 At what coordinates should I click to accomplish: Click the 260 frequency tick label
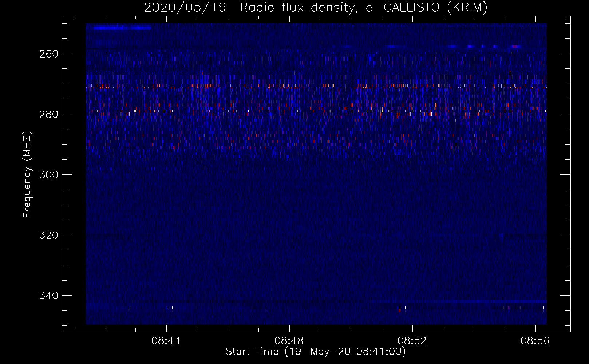[49, 54]
